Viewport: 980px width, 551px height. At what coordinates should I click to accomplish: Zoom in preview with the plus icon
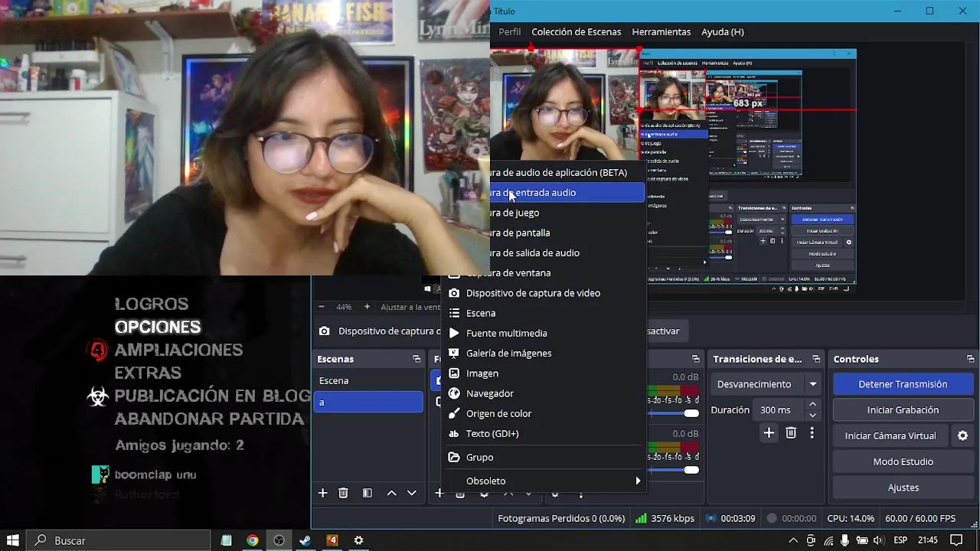click(x=367, y=307)
